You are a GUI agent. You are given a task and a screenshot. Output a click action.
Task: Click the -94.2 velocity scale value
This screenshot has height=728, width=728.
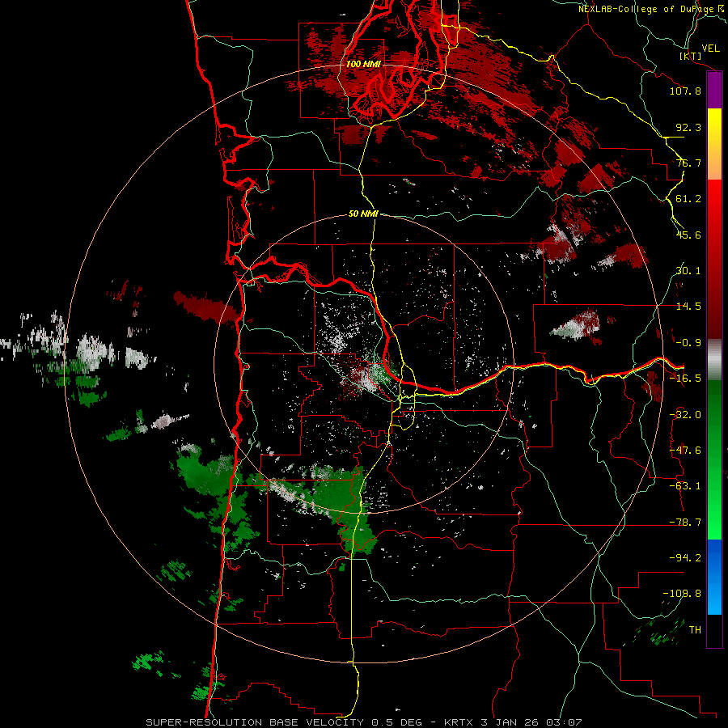(685, 558)
